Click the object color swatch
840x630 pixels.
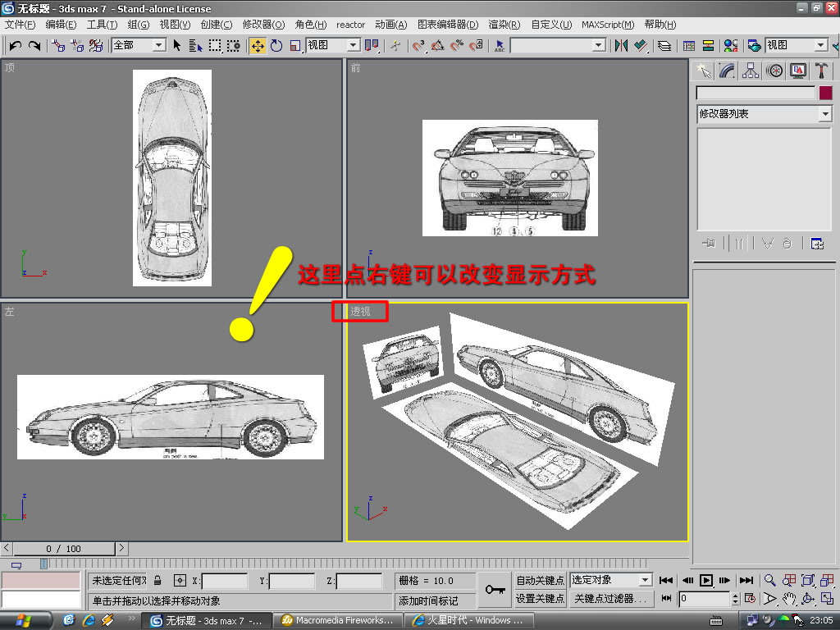[x=825, y=93]
